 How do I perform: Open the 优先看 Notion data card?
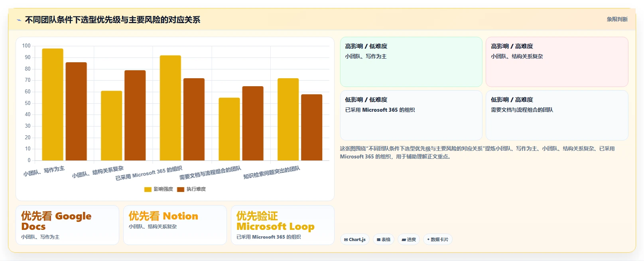175,225
